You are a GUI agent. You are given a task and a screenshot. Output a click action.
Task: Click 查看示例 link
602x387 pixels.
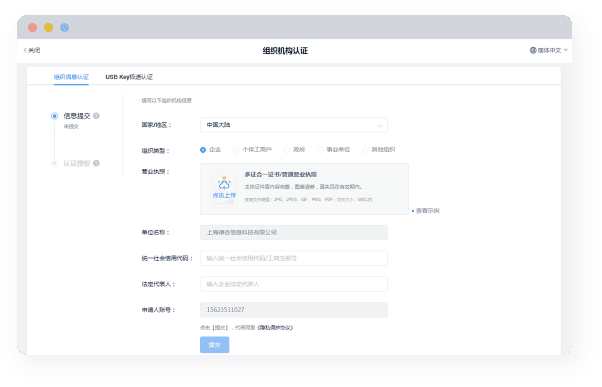tap(427, 211)
